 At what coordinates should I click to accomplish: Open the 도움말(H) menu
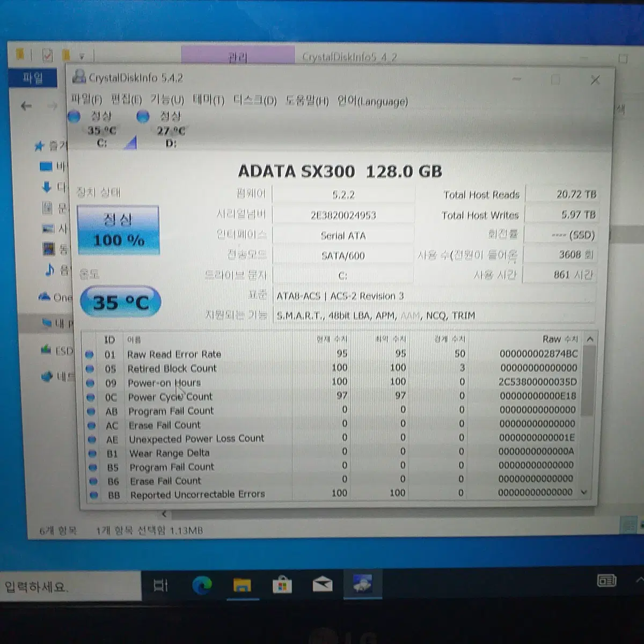(306, 101)
